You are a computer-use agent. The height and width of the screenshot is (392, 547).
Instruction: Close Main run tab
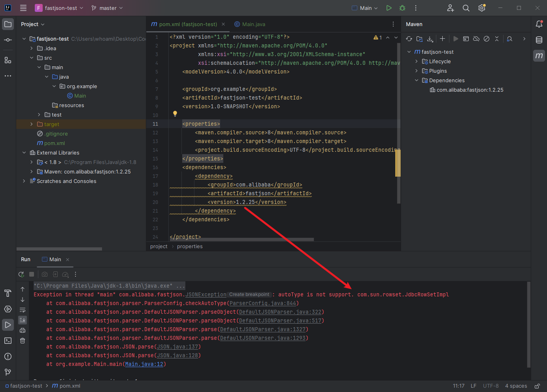click(x=68, y=260)
